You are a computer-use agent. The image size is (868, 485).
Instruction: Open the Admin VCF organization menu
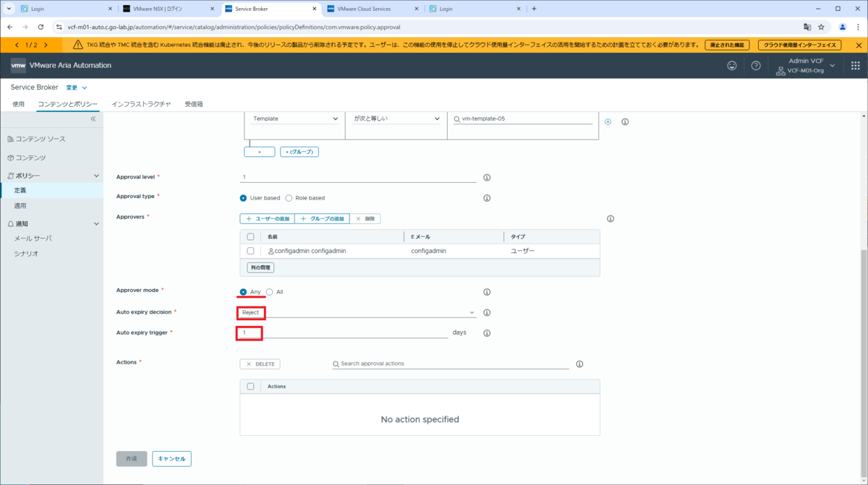(x=805, y=66)
